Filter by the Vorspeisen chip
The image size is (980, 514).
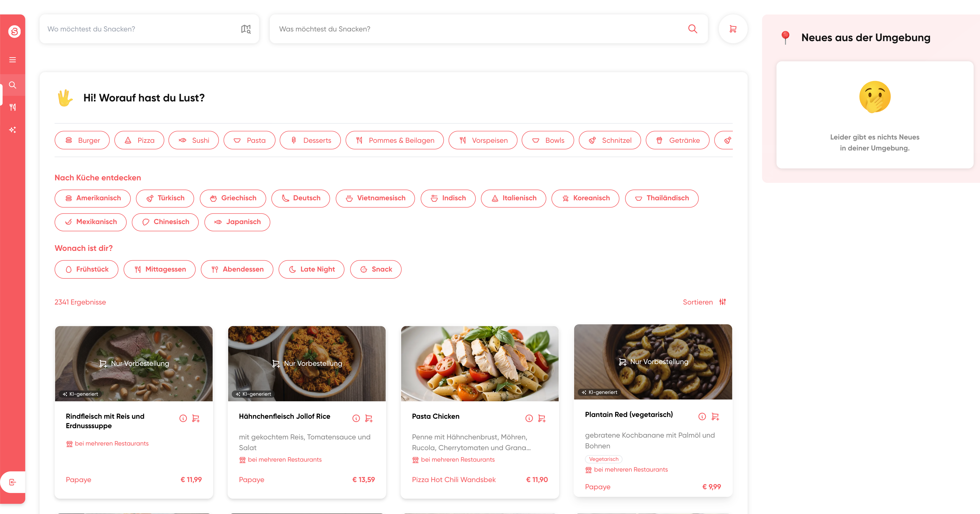[483, 141]
